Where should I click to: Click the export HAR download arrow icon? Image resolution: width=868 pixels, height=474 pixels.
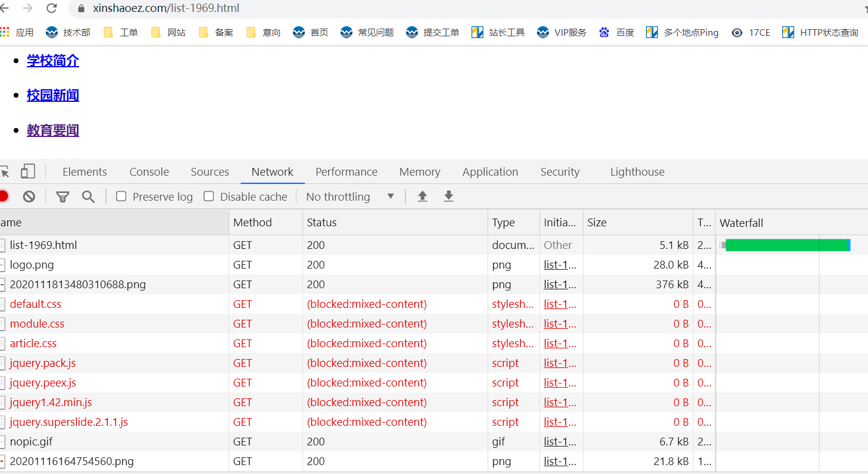[449, 197]
